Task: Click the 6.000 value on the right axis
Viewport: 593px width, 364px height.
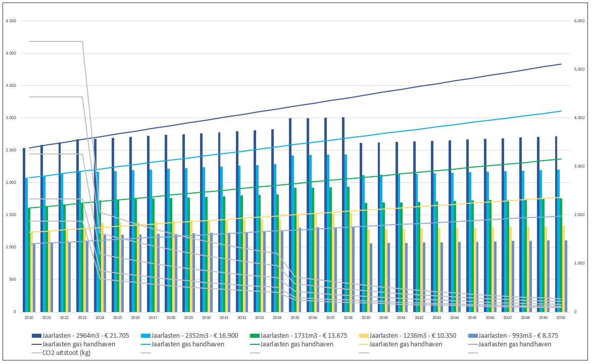Action: [x=578, y=21]
